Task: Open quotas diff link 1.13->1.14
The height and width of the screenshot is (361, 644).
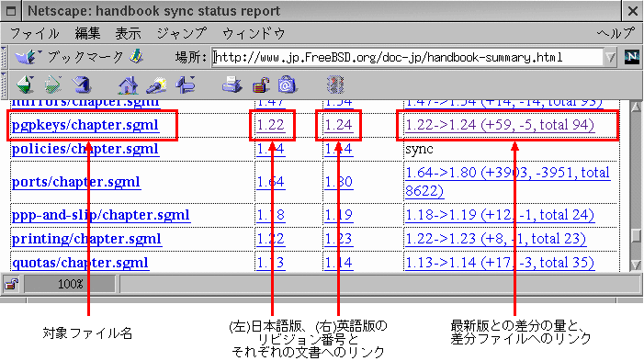Action: 500,263
